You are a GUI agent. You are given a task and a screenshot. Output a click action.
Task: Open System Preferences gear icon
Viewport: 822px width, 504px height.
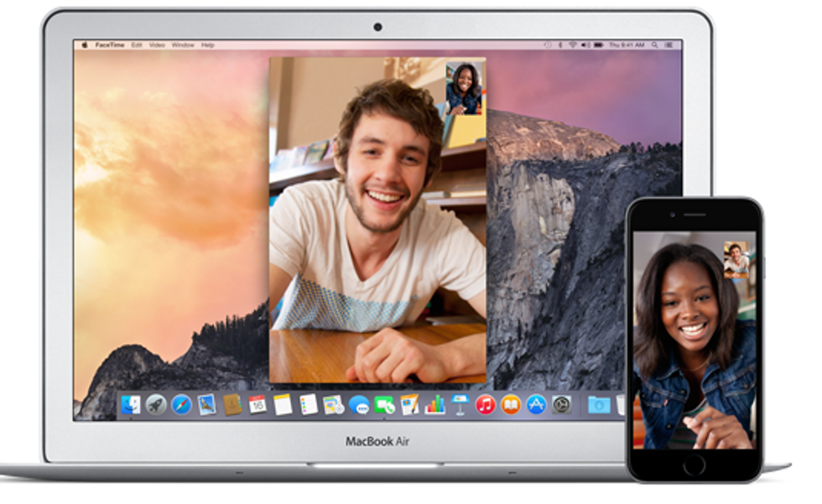point(561,405)
